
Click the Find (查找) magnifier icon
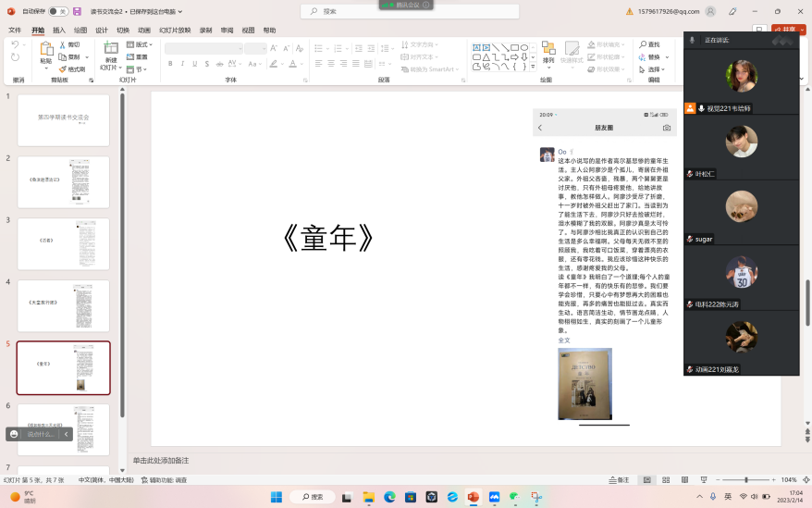click(643, 44)
